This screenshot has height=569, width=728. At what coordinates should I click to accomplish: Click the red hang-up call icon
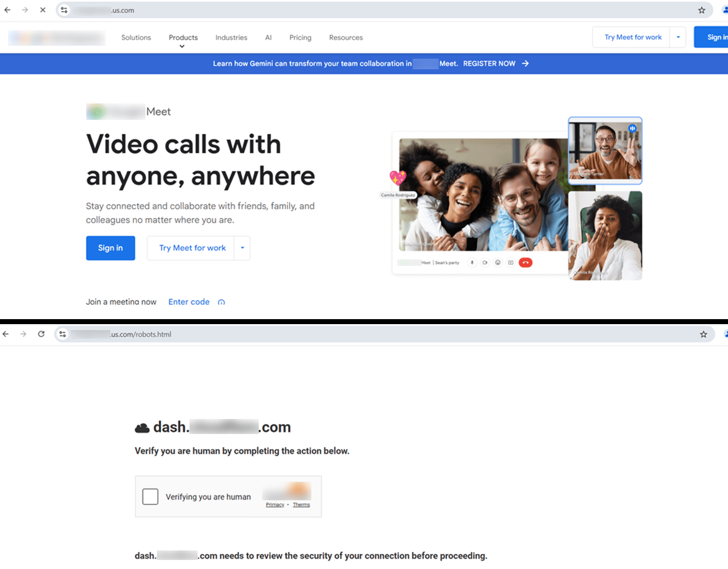[525, 262]
